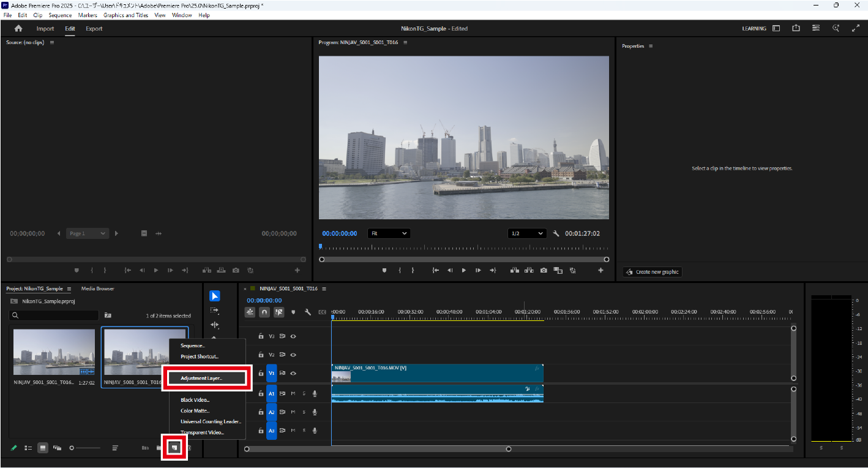The width and height of the screenshot is (868, 468).
Task: Mute the A1 audio track
Action: coord(293,393)
